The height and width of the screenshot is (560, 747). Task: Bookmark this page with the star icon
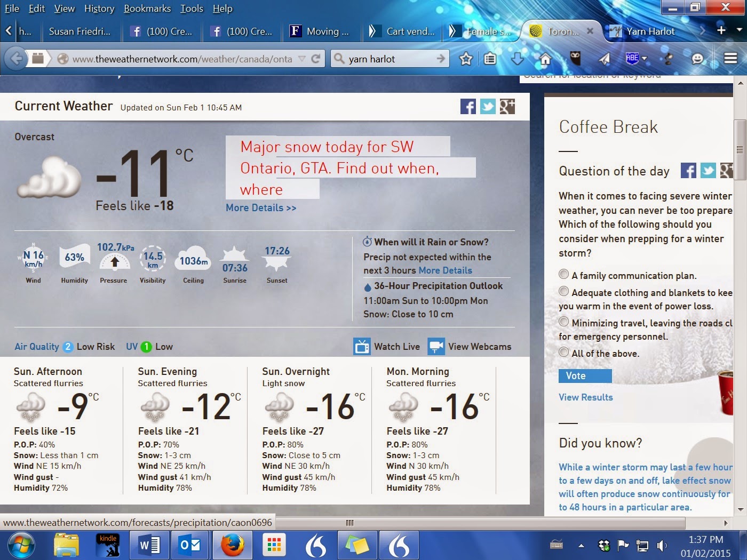point(466,59)
